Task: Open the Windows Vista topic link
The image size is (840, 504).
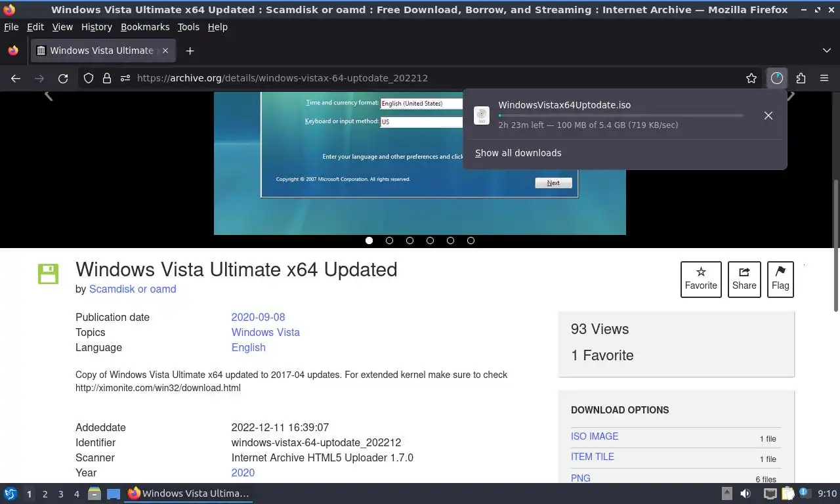Action: pyautogui.click(x=266, y=332)
